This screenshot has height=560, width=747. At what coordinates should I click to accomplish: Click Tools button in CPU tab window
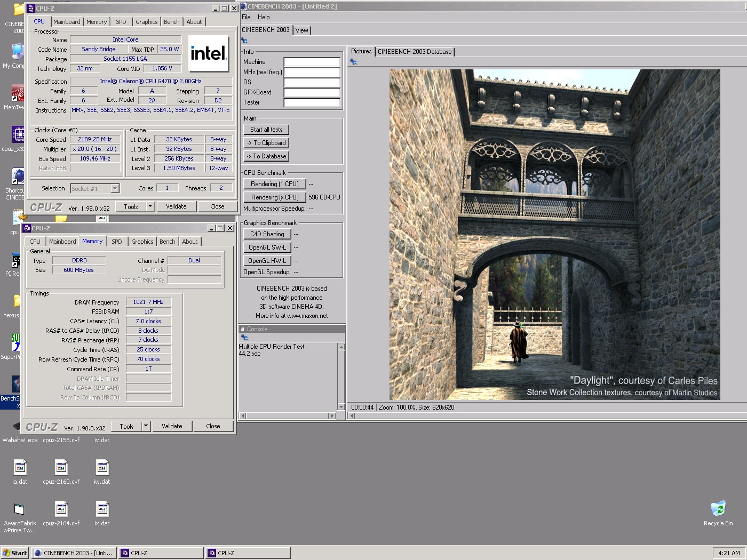pos(131,206)
